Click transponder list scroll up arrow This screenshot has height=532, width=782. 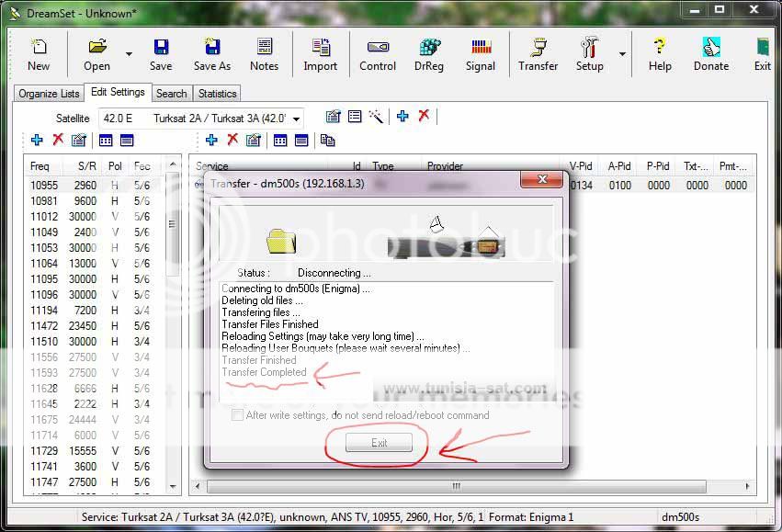(x=173, y=164)
